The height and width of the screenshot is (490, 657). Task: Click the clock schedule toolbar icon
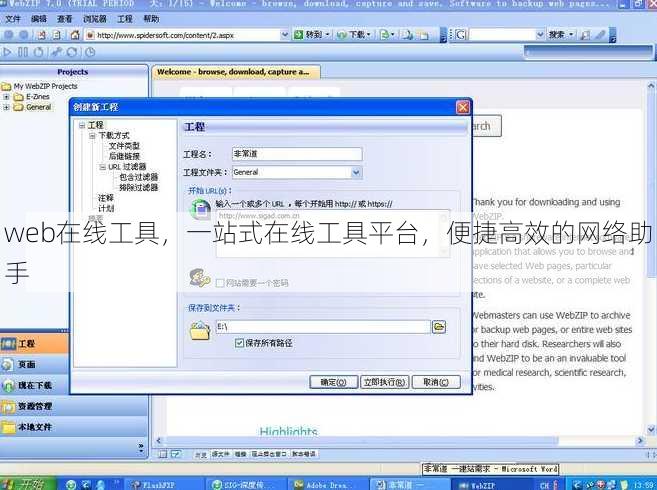(90, 52)
